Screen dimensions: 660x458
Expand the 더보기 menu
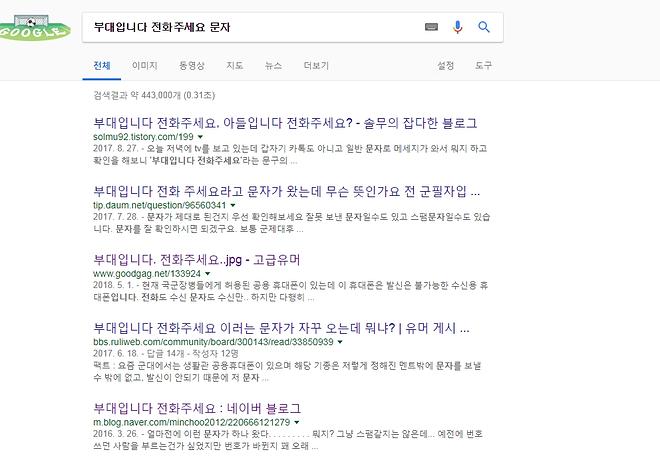pos(316,66)
